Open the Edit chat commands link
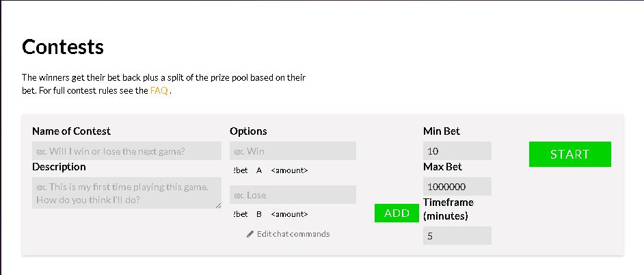Screen dimensions: 644x275 click(x=293, y=234)
